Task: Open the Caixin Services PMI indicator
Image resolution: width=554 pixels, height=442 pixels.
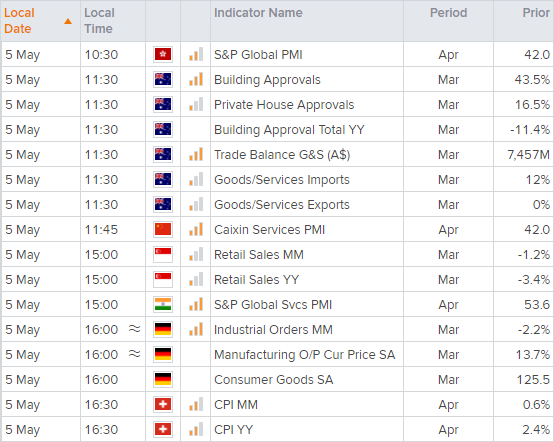Action: [269, 230]
